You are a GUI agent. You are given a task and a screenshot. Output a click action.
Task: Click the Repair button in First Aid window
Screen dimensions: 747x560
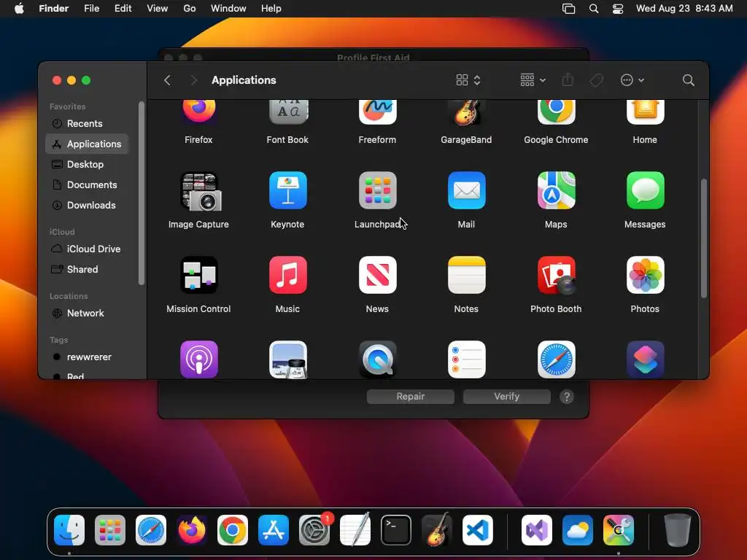click(410, 396)
